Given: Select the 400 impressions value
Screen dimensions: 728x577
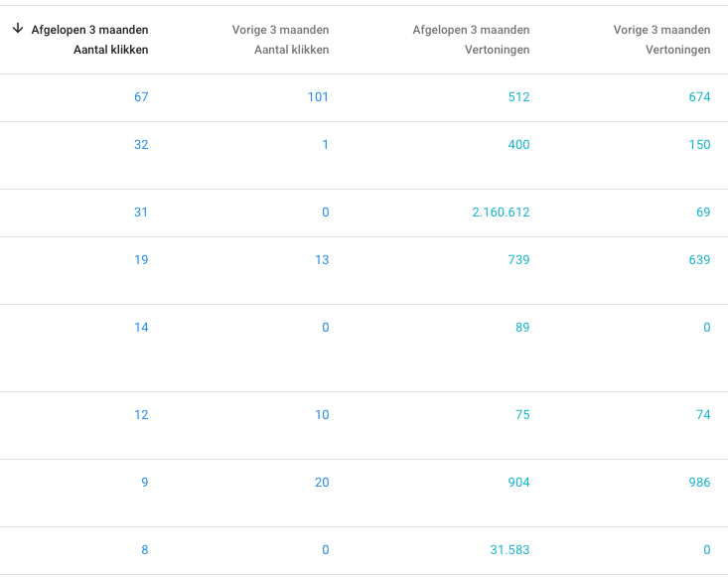Looking at the screenshot, I should (518, 145).
